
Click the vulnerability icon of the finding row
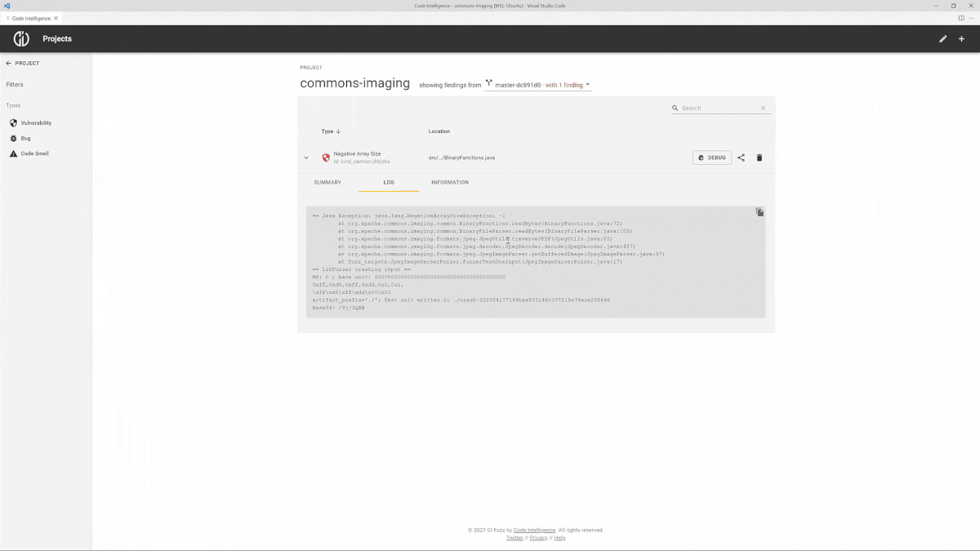(326, 158)
